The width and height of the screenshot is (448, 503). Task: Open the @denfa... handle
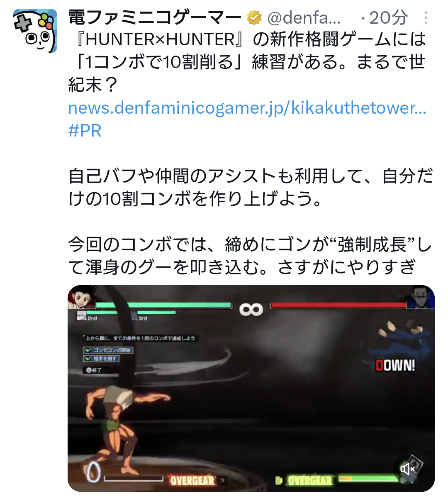pos(304,18)
